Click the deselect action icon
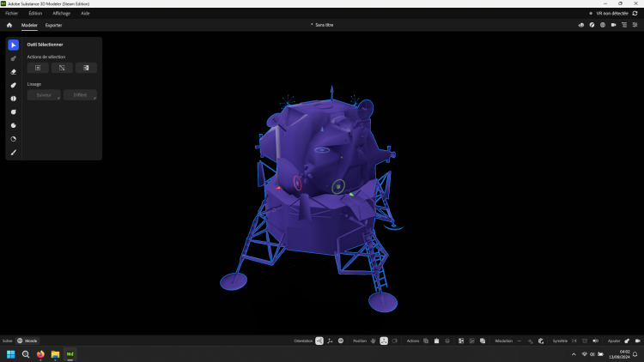 (x=62, y=68)
